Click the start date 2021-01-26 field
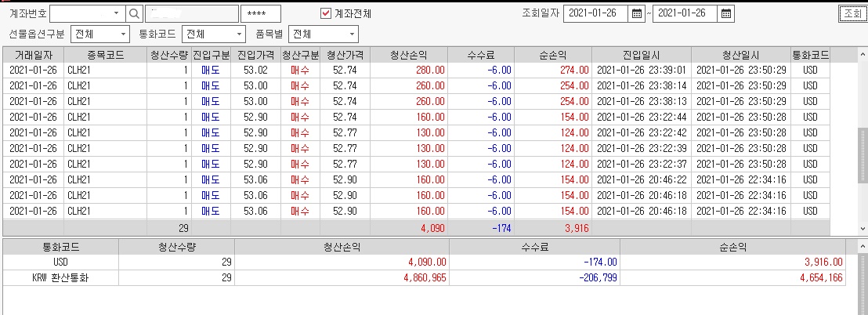Viewport: 868px width, 315px height. (595, 13)
